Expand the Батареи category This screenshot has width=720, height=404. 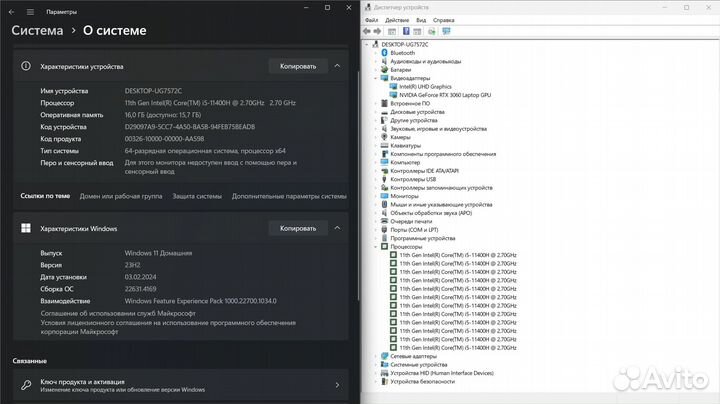pos(376,70)
